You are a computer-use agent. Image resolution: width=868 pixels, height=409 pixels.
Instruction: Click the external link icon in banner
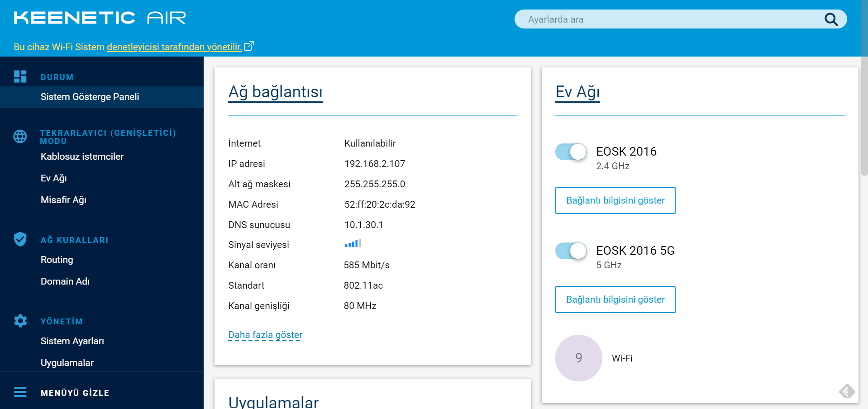pos(249,46)
